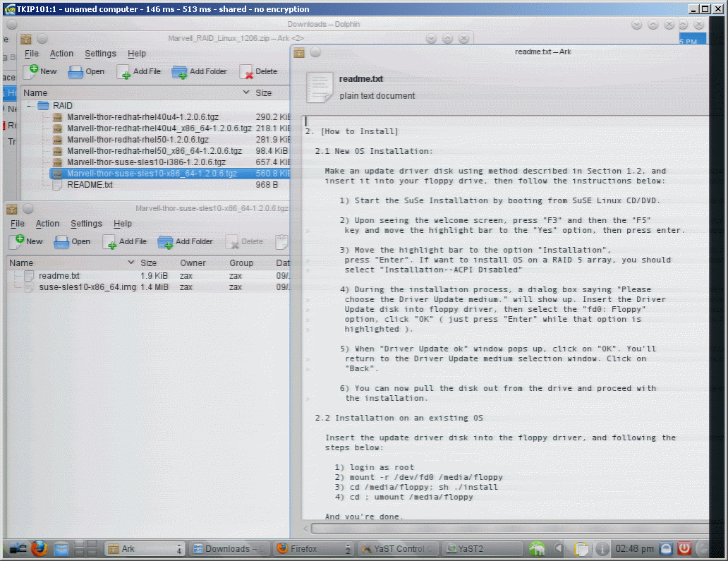Image resolution: width=728 pixels, height=561 pixels.
Task: Switch to YaST Control Center taskbar entry
Action: (398, 549)
